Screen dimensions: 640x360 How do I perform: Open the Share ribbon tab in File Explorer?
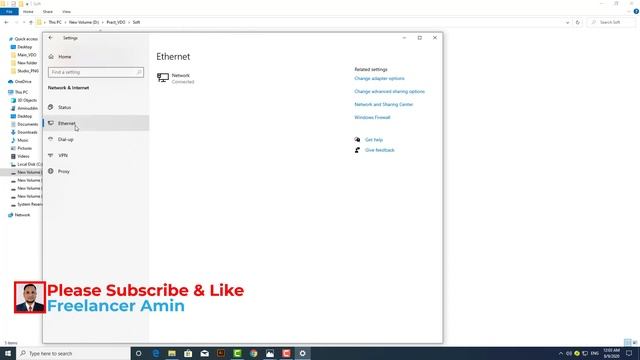tap(48, 11)
